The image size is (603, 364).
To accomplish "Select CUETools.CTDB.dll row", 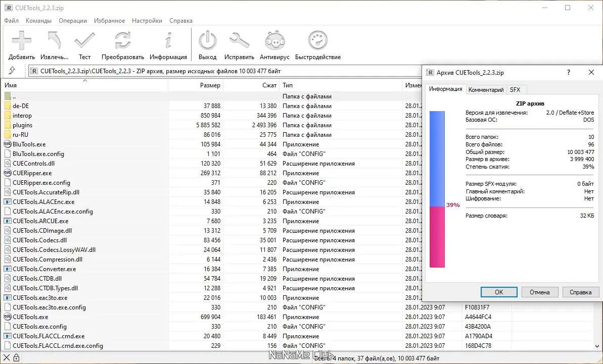I will point(211,279).
